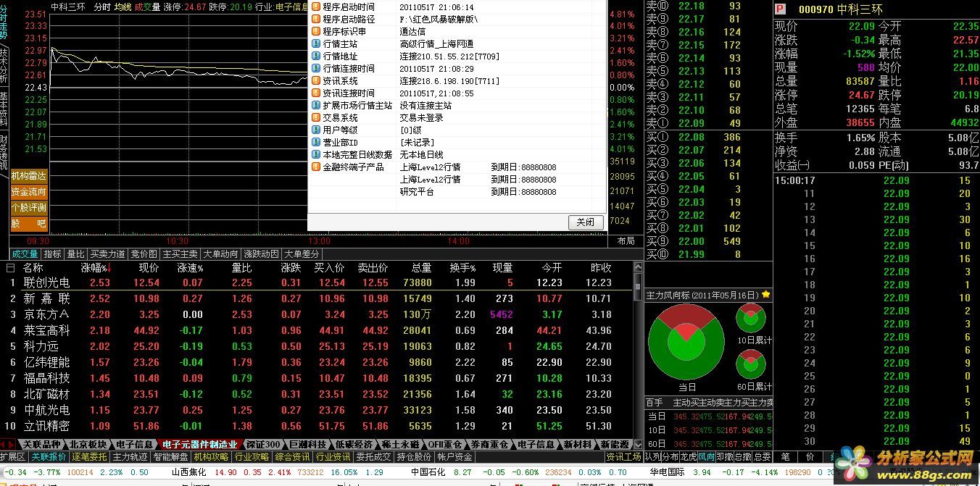The height and width of the screenshot is (486, 980).
Task: Click the 当日 main-force pie chart
Action: (x=686, y=340)
